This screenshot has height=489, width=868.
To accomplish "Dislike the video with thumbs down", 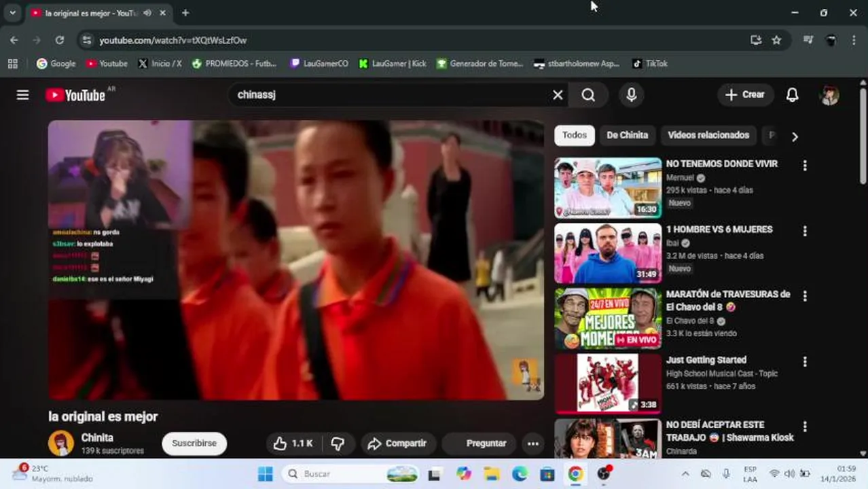I will click(x=338, y=443).
